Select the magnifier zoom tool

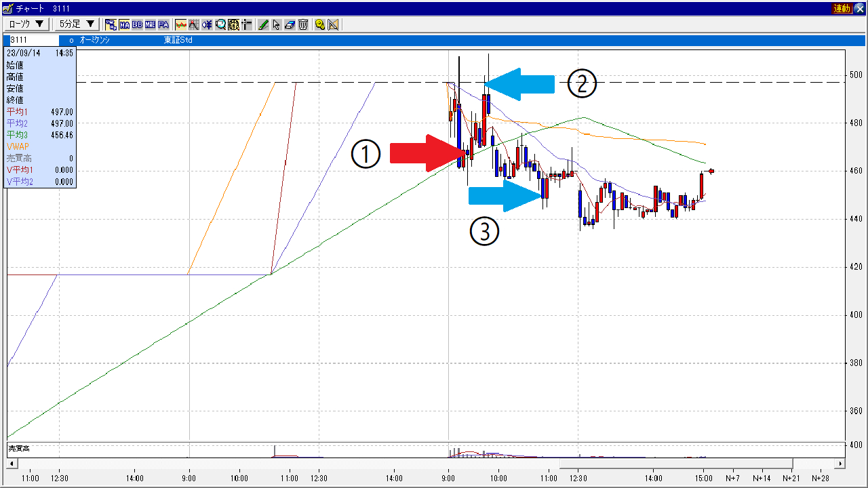tap(221, 24)
